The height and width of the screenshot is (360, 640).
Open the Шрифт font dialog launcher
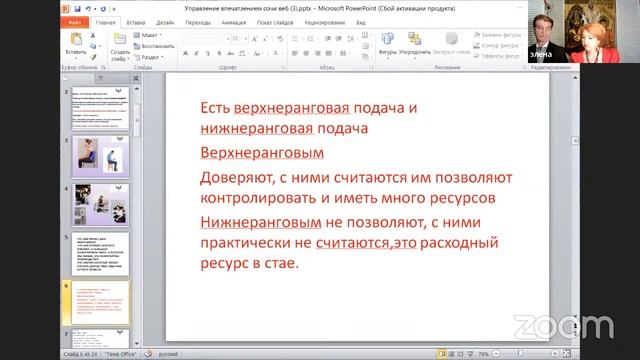pos(283,68)
